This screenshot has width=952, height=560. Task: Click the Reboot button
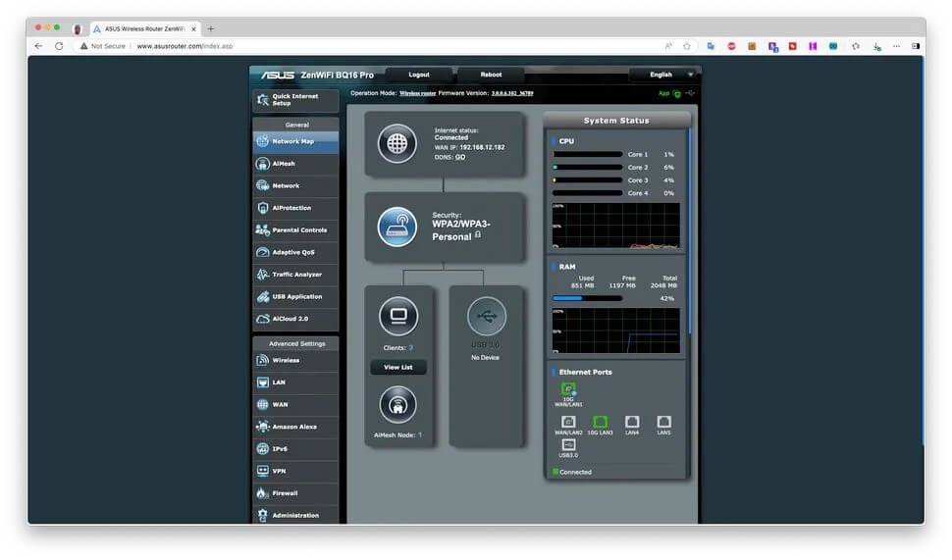[x=491, y=75]
